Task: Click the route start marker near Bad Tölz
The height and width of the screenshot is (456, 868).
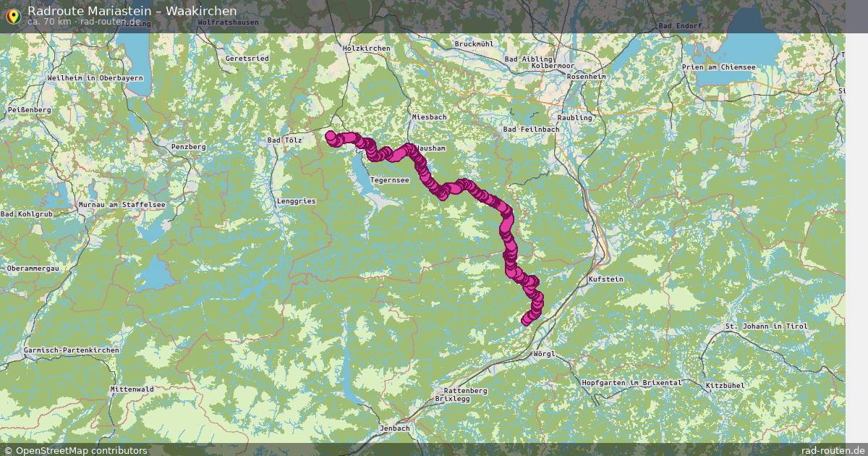Action: tap(331, 135)
